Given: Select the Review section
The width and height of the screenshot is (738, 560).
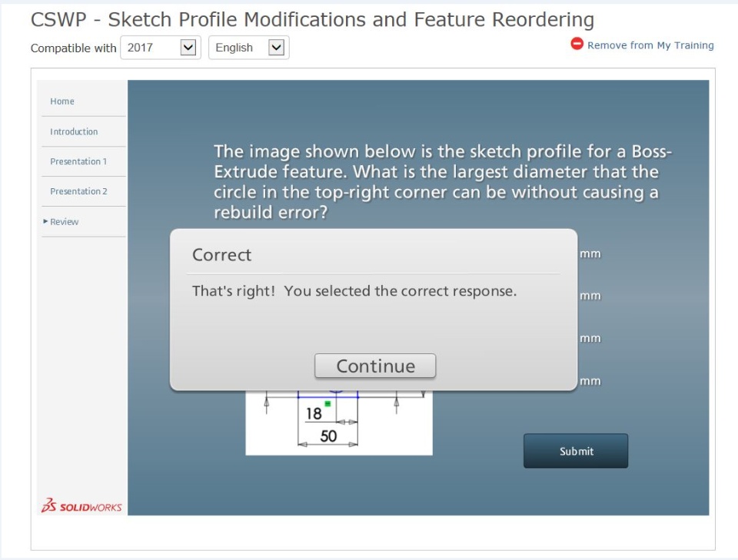Looking at the screenshot, I should tap(64, 221).
